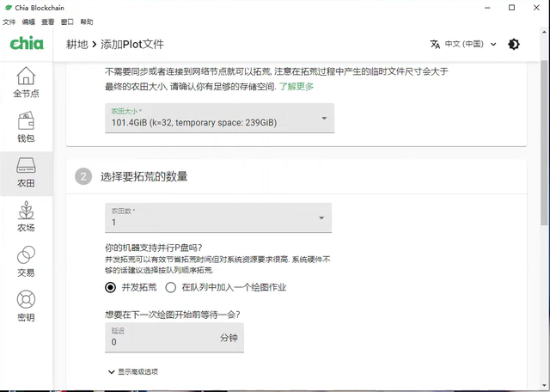The width and height of the screenshot is (550, 392).
Task: Click the 延迟 minutes input field
Action: click(174, 338)
